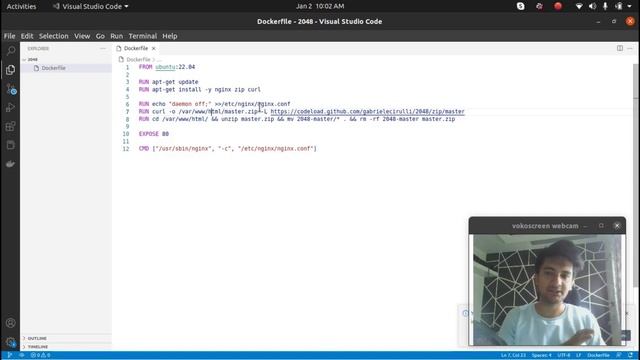Click the LF end of line selector
640x360 pixels.
pyautogui.click(x=578, y=355)
